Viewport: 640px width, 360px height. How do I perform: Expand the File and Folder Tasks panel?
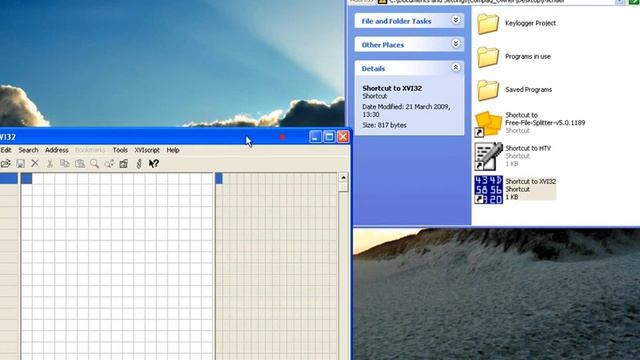point(456,20)
